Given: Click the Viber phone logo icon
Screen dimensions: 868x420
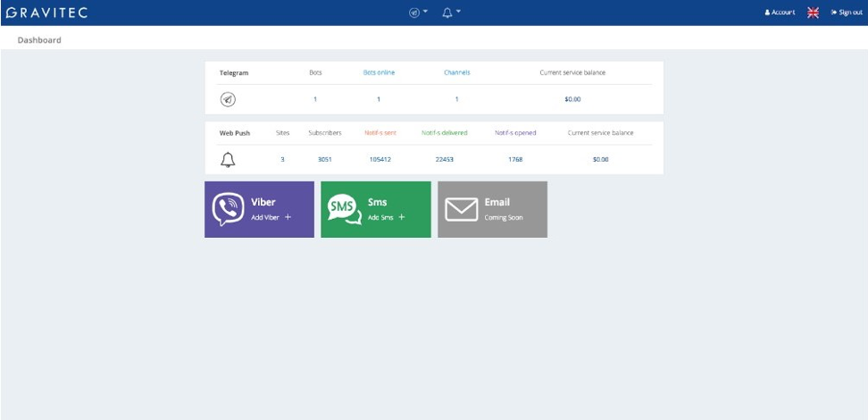Looking at the screenshot, I should coord(228,209).
